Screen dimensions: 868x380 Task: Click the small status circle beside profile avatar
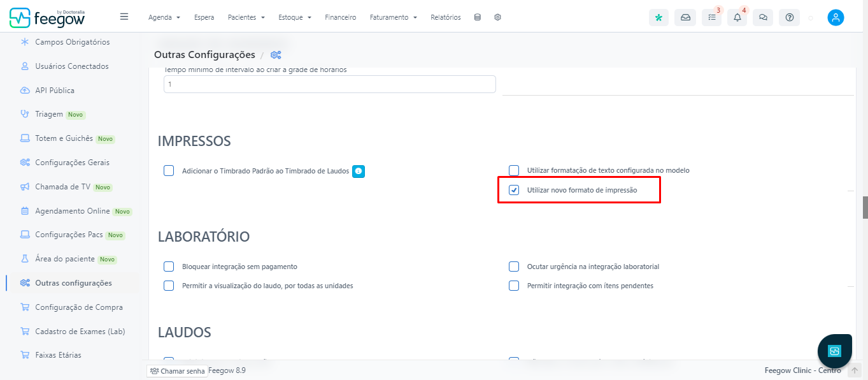811,18
